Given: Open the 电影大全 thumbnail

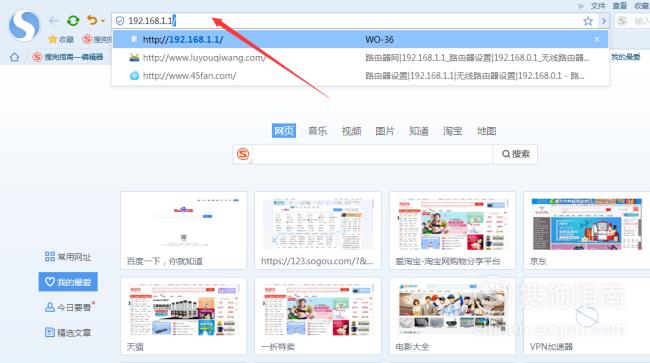Looking at the screenshot, I should click(x=452, y=316).
